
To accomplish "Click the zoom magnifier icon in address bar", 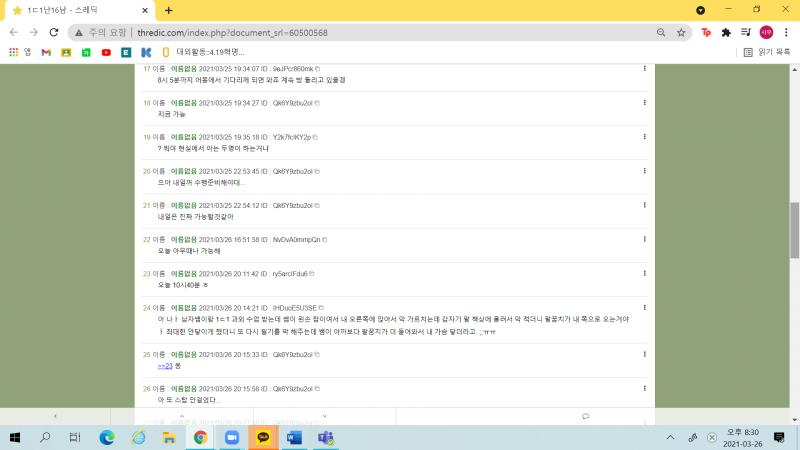I will tap(661, 33).
